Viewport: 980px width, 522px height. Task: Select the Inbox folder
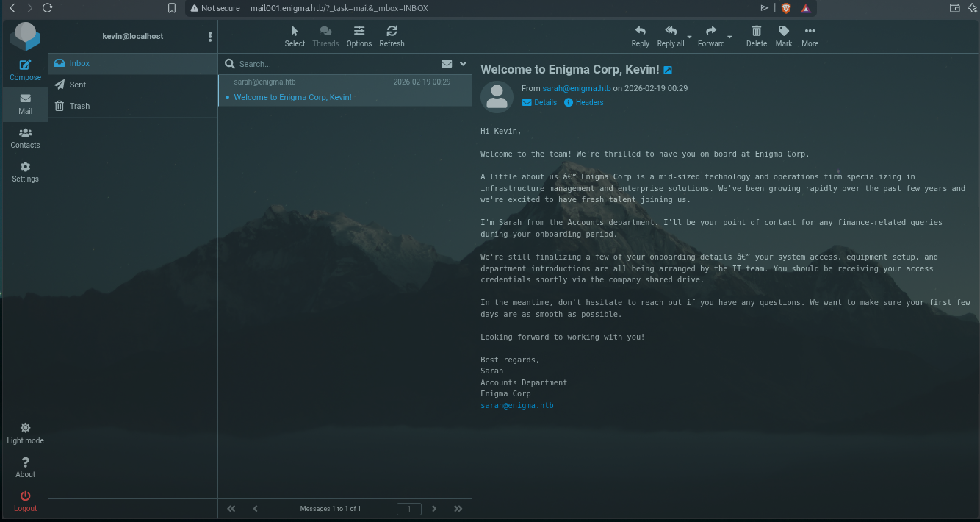(133, 64)
